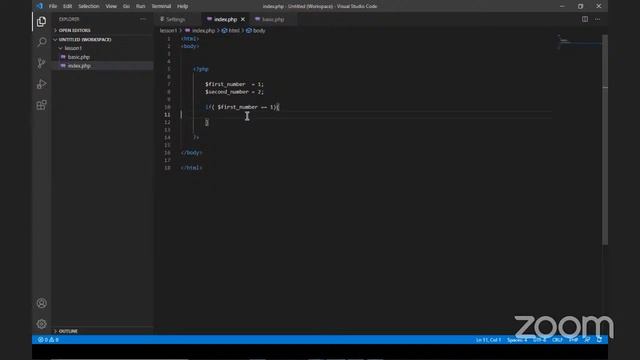
Task: Switch to the basic.php tab
Action: 273,19
